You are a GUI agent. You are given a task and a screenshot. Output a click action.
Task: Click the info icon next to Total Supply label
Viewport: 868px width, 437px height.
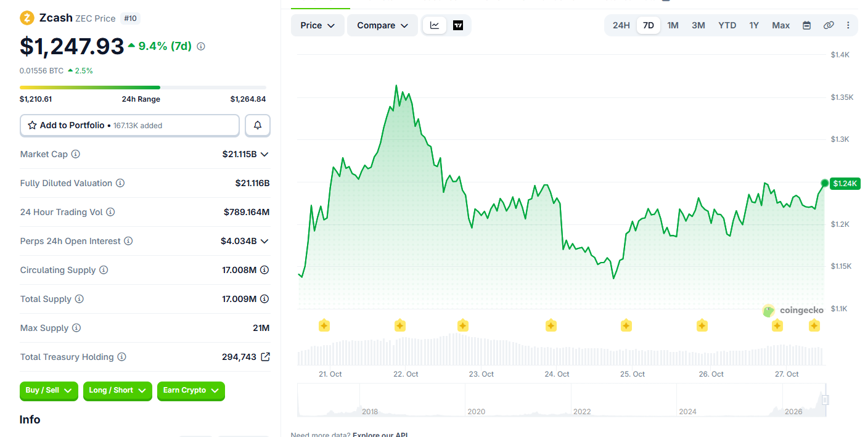tap(79, 299)
